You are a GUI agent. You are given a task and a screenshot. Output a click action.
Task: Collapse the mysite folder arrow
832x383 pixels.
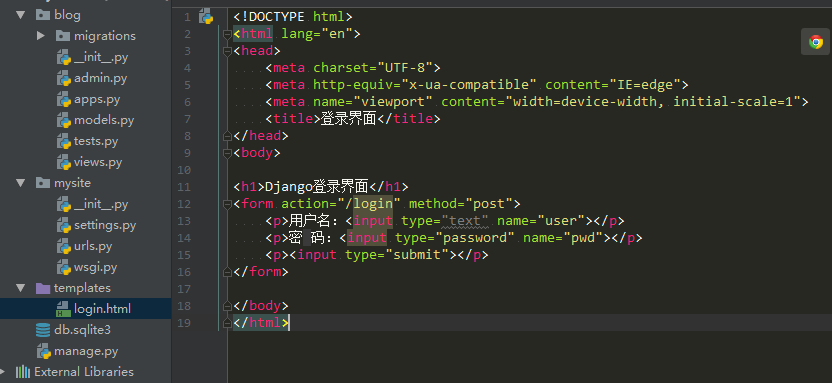click(x=21, y=182)
